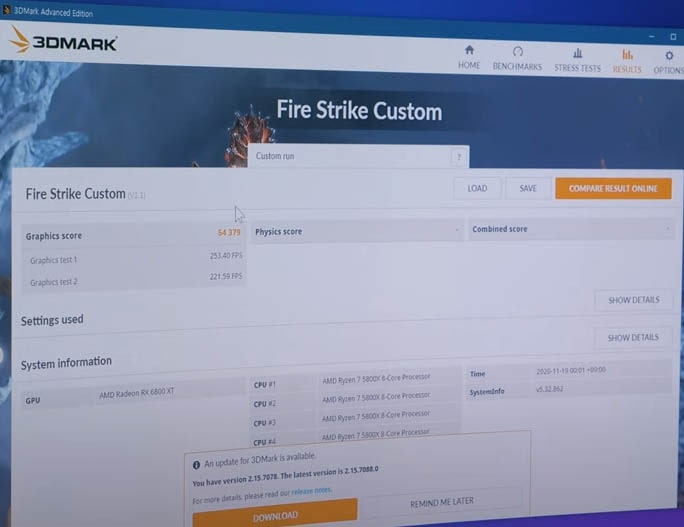This screenshot has width=684, height=527.
Task: Click Remind Me Later
Action: [442, 503]
